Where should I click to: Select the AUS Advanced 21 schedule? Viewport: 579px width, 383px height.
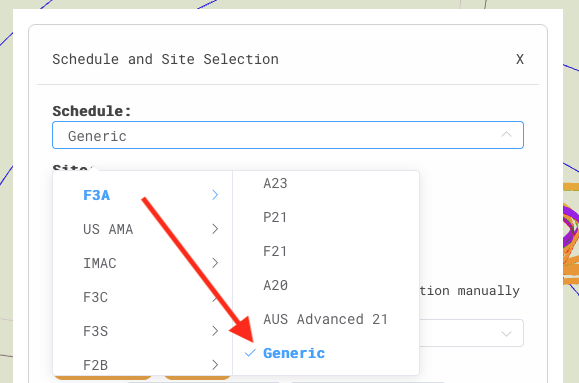pyautogui.click(x=326, y=319)
